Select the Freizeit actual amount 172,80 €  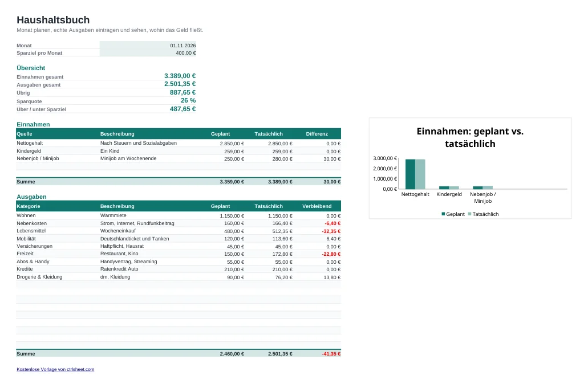[269, 254]
